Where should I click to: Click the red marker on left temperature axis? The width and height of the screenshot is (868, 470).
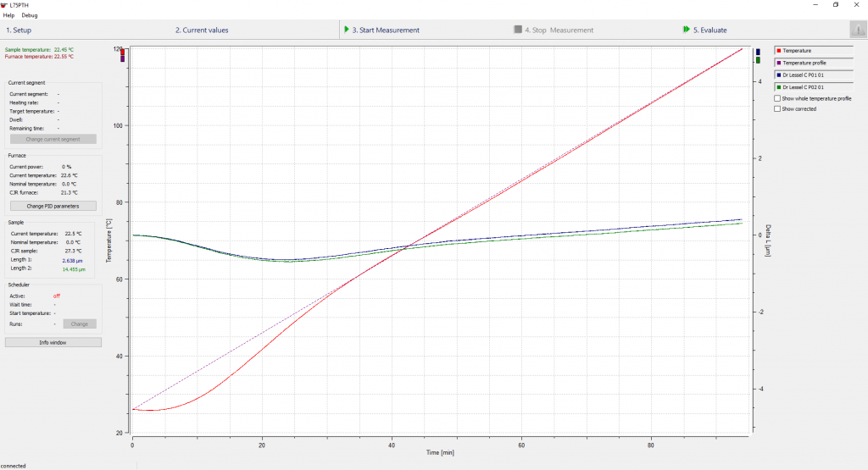(x=123, y=52)
